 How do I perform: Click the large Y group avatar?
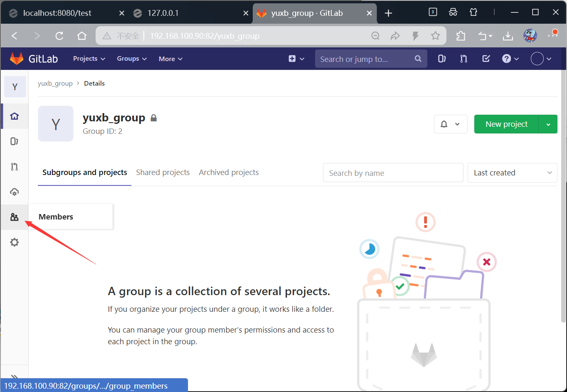(x=56, y=124)
